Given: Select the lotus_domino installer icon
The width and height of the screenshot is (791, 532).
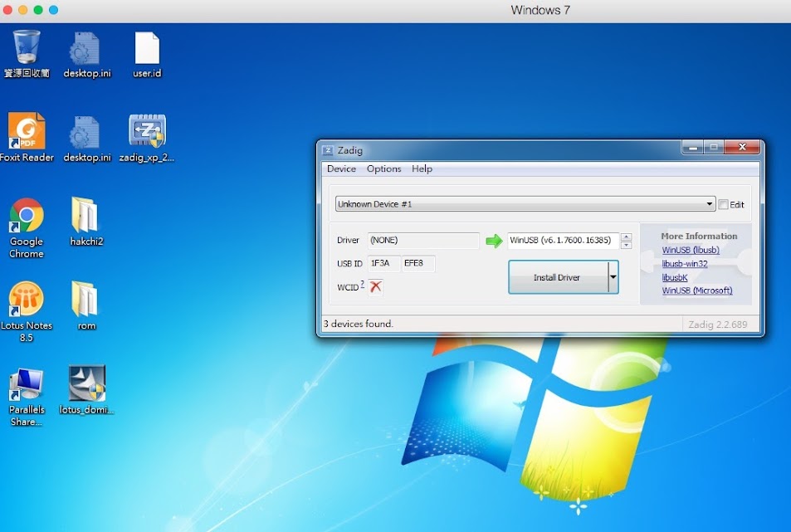Looking at the screenshot, I should pos(86,390).
